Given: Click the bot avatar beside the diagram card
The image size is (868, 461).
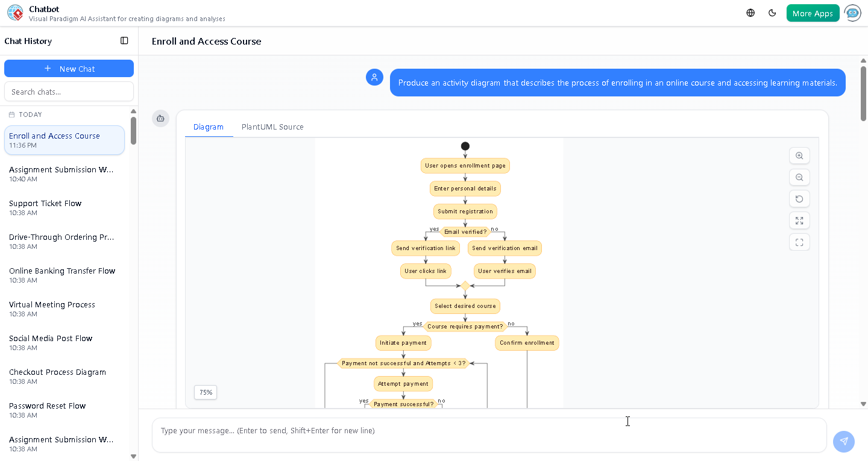Looking at the screenshot, I should click(x=160, y=119).
